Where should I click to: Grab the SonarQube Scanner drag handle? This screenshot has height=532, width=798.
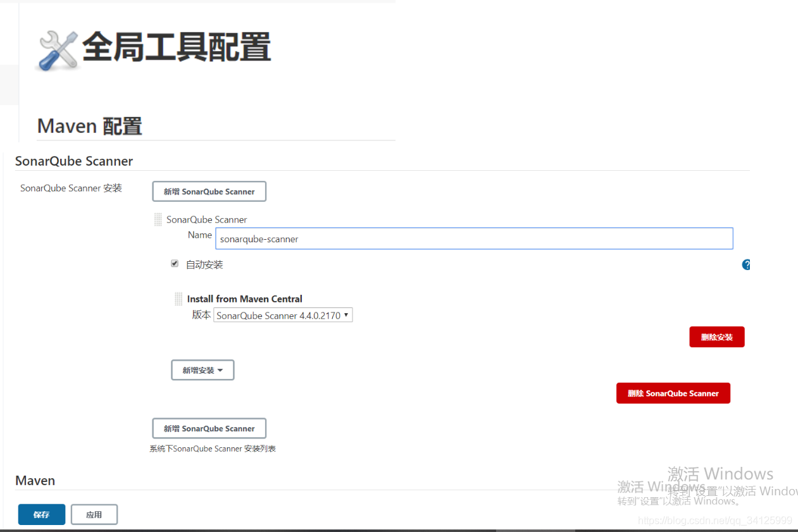pyautogui.click(x=158, y=220)
